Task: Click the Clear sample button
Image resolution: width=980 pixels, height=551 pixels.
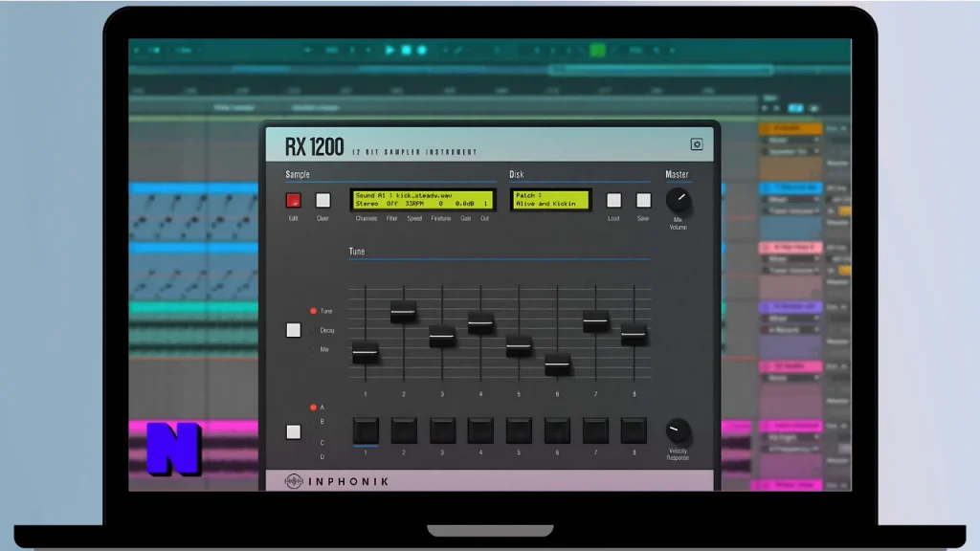Action: (x=323, y=200)
